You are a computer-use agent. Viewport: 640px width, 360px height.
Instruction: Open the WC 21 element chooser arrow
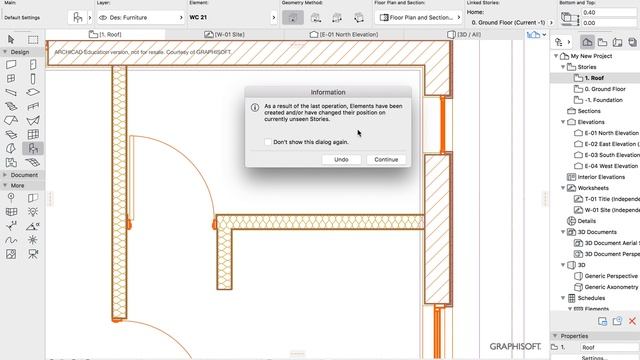click(x=273, y=18)
